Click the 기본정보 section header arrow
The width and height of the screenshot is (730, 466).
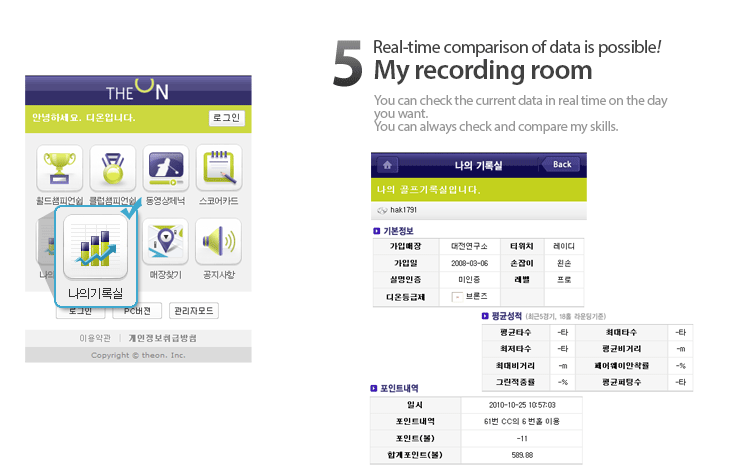(x=376, y=231)
